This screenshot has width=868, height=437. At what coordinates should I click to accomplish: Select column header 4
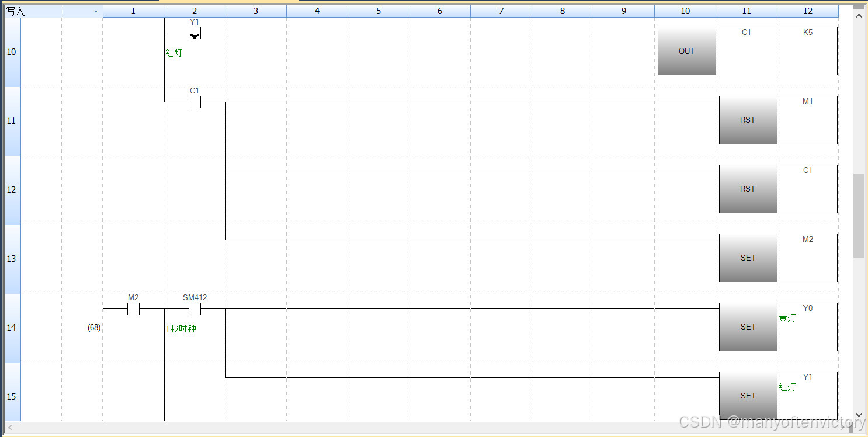point(317,11)
